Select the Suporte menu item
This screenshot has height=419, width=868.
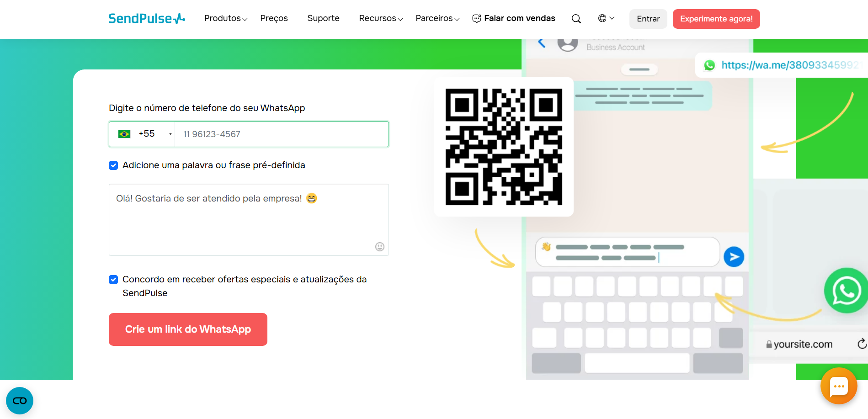click(323, 18)
